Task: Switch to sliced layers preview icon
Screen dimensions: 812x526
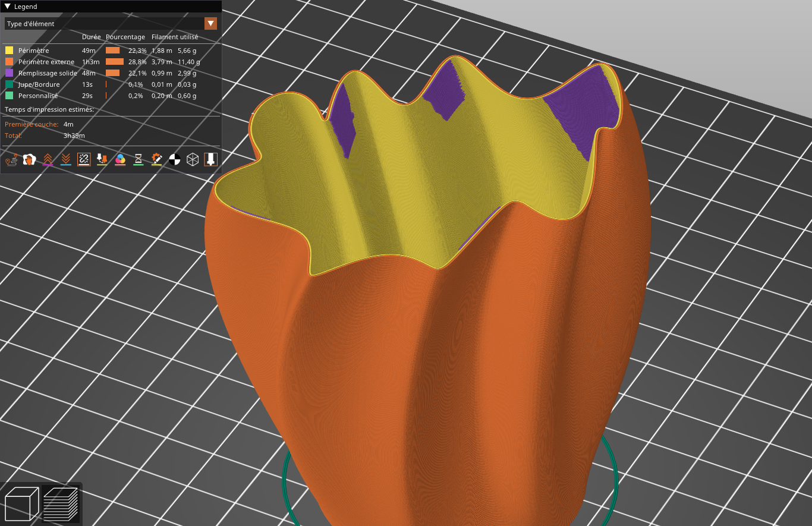Action: coord(61,503)
